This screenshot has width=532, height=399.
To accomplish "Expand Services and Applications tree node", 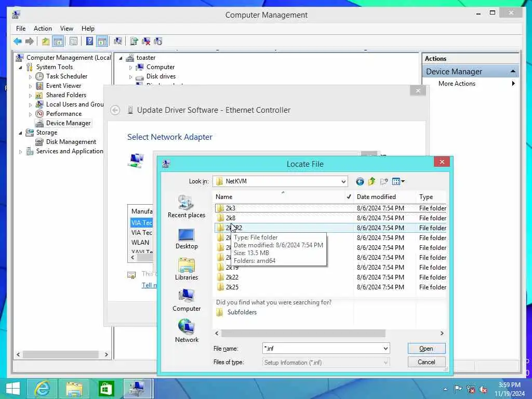I will coord(20,152).
